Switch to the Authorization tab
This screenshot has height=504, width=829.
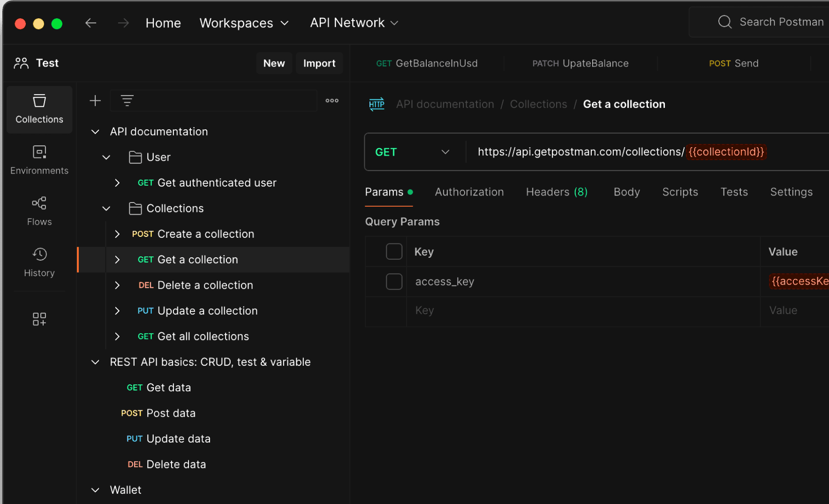tap(469, 192)
